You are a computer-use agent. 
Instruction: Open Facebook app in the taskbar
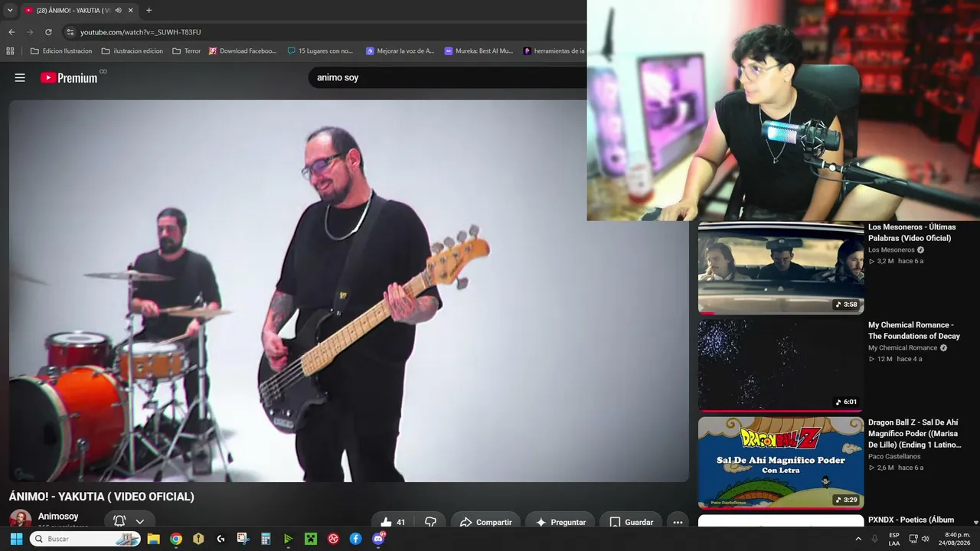(356, 539)
